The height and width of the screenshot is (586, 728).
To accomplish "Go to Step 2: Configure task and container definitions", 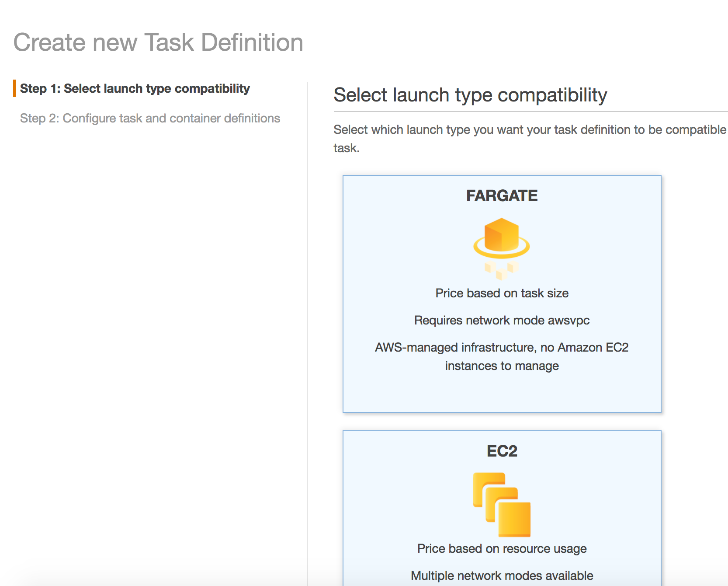I will click(150, 119).
